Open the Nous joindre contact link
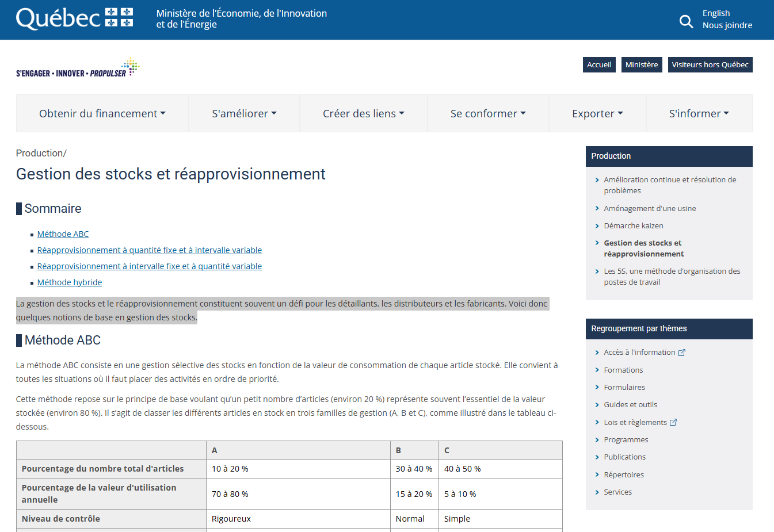Image resolution: width=774 pixels, height=532 pixels. [x=727, y=25]
